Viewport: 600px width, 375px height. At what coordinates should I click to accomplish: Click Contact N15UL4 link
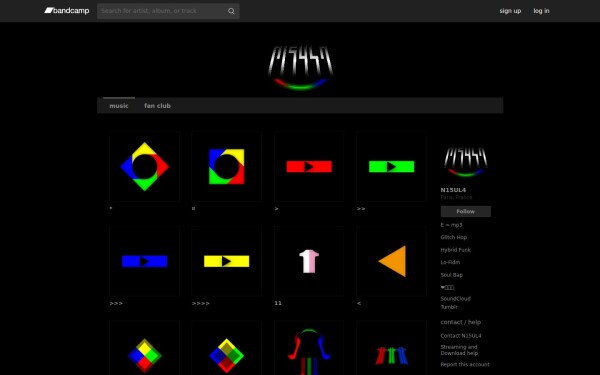point(461,336)
